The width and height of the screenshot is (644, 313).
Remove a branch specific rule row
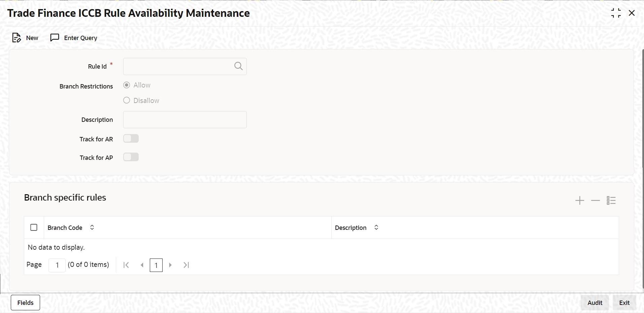595,200
